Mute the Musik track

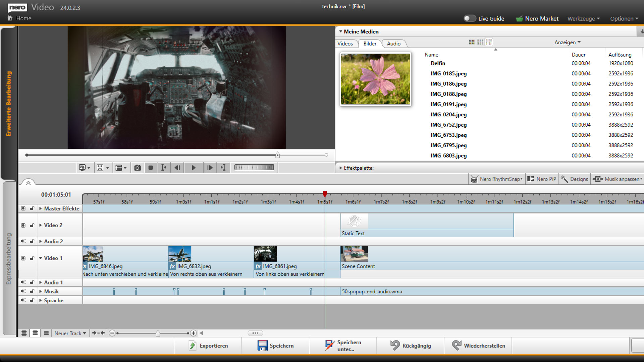[23, 291]
